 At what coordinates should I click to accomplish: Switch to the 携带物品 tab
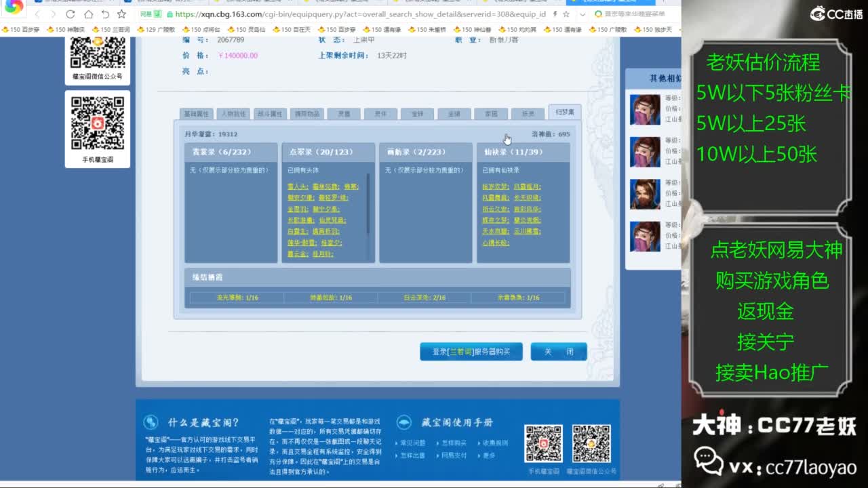pyautogui.click(x=307, y=114)
